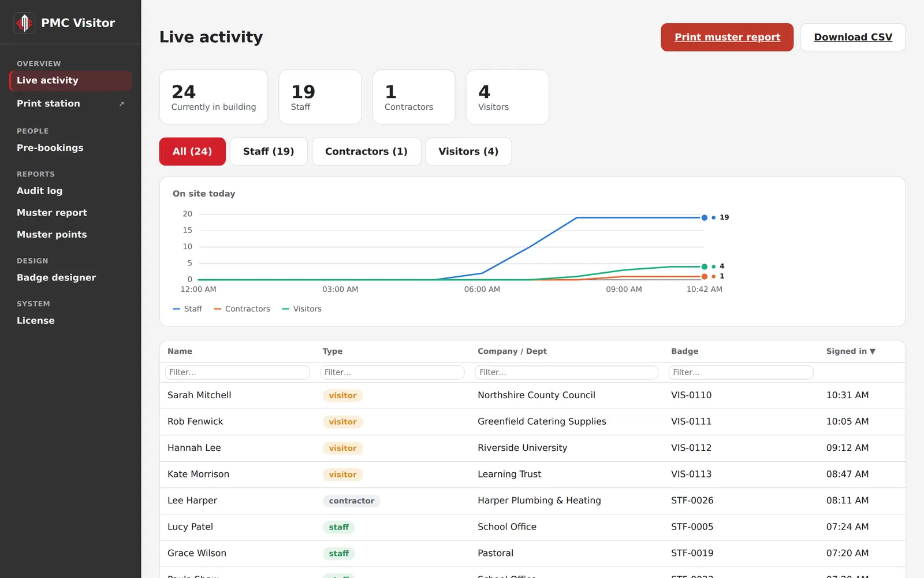Sort by Type column header

click(333, 351)
